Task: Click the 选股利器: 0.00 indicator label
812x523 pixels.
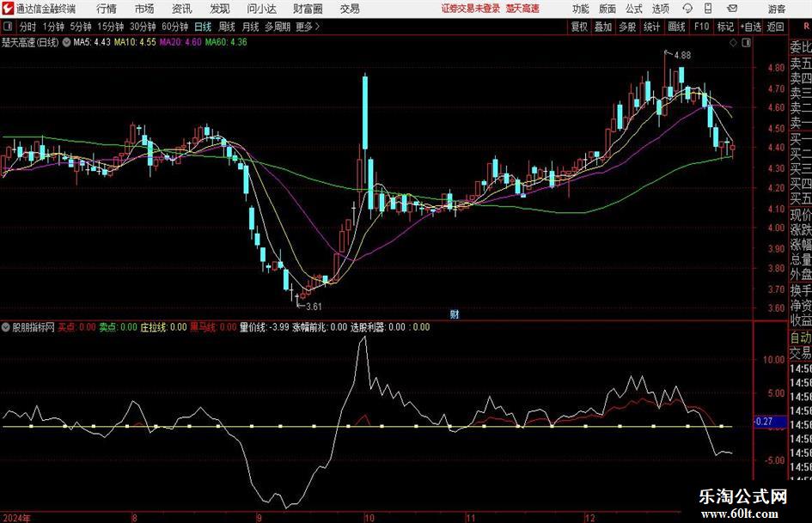Action: coord(378,327)
